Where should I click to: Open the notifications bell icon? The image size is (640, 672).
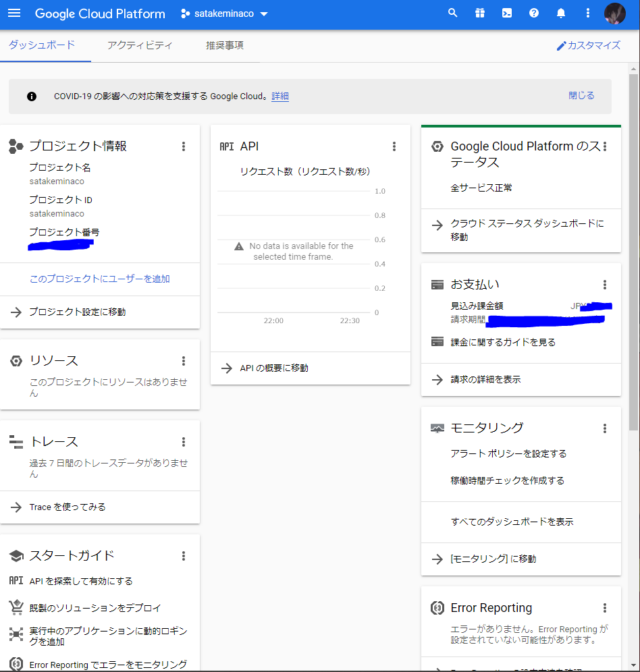(x=561, y=13)
